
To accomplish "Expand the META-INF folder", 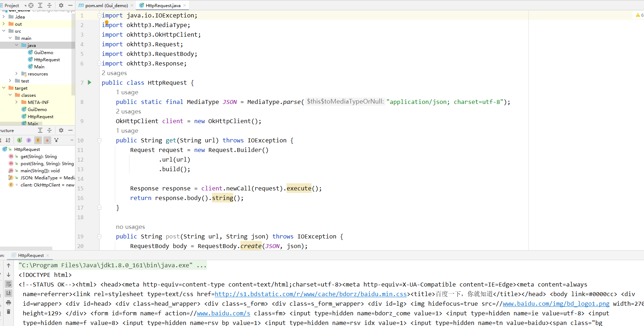I will (x=16, y=102).
